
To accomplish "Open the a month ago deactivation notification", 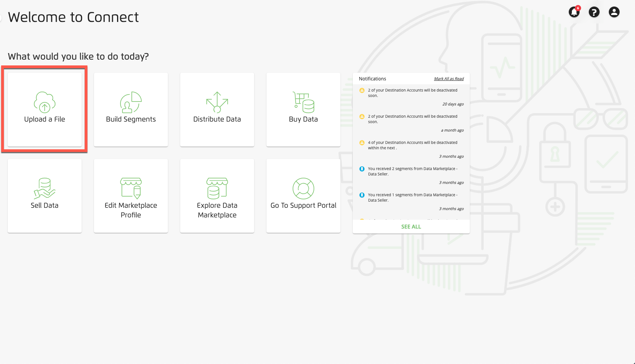I will pyautogui.click(x=411, y=124).
